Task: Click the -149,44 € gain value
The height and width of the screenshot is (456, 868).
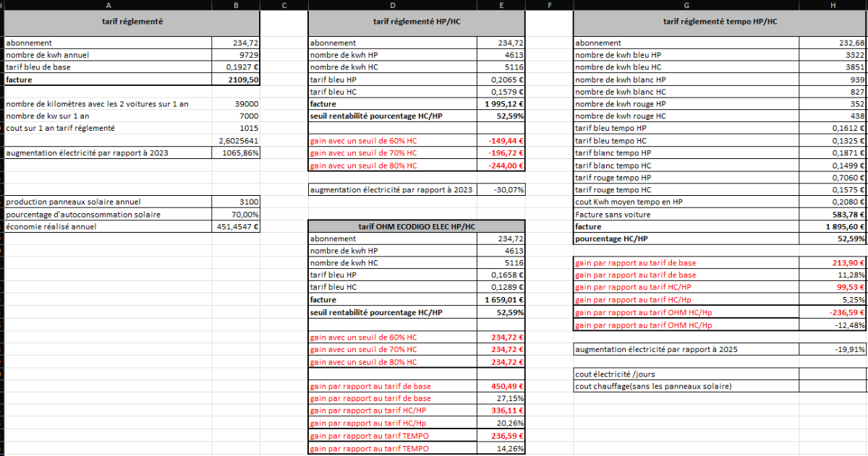Action: tap(501, 141)
